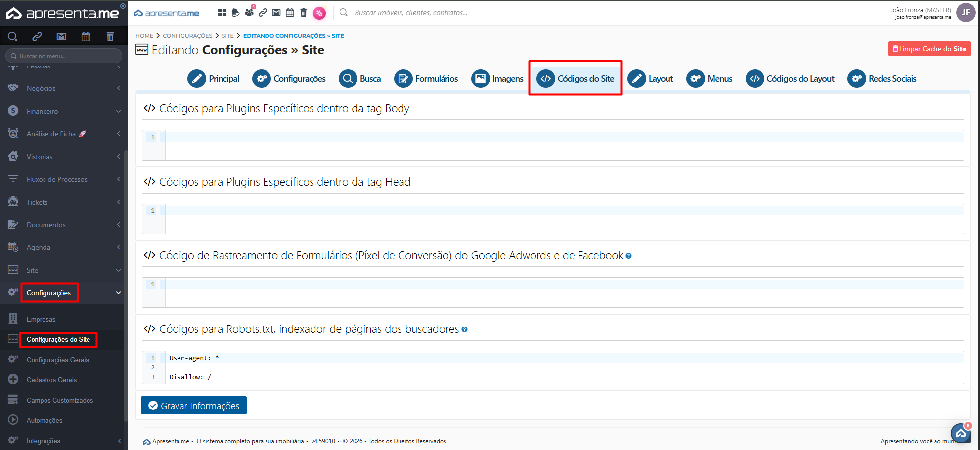This screenshot has width=980, height=450.
Task: Switch to the Layout tab
Action: pyautogui.click(x=650, y=79)
